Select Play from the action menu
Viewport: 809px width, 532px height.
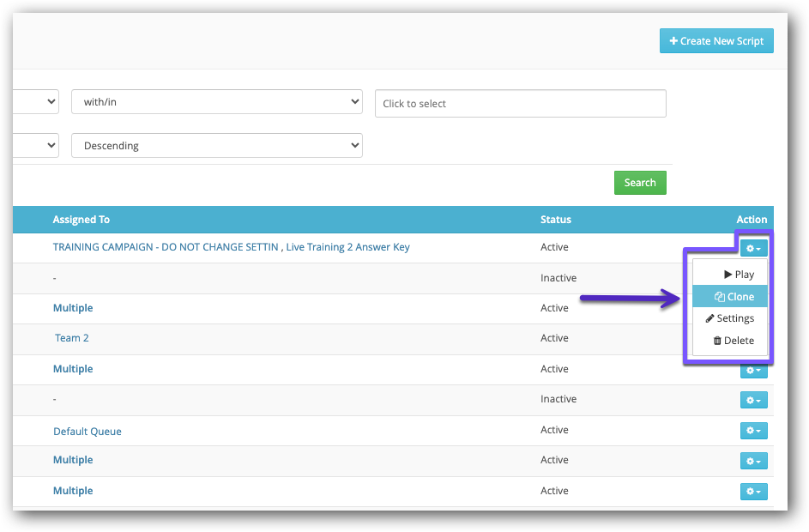click(739, 275)
